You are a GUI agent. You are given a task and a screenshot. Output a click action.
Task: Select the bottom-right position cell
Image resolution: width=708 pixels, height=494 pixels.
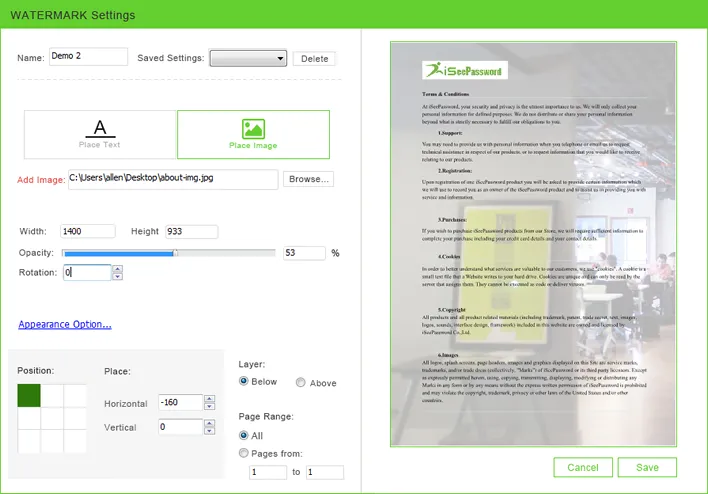point(75,441)
